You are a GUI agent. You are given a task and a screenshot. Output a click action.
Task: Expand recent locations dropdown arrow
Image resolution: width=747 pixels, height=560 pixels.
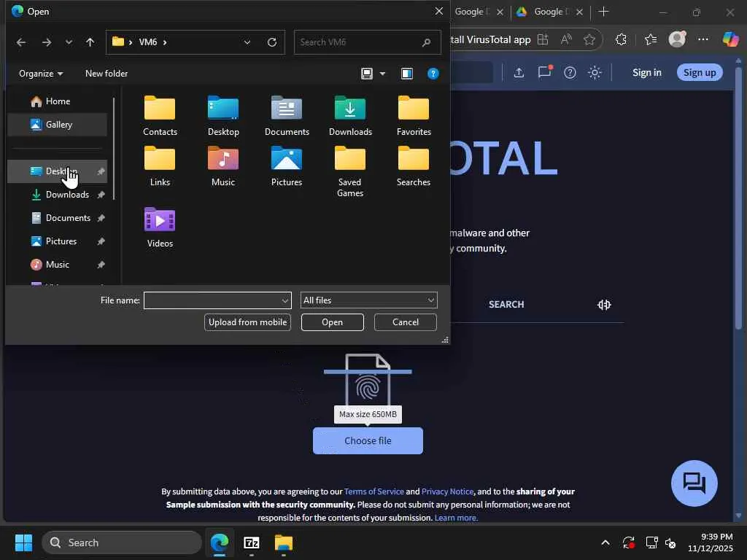69,42
